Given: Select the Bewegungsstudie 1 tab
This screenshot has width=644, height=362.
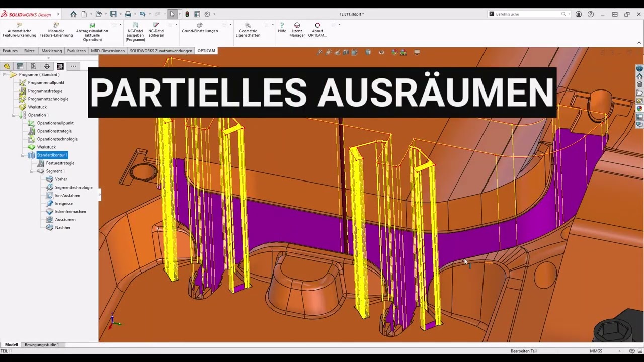Looking at the screenshot, I should [x=42, y=345].
